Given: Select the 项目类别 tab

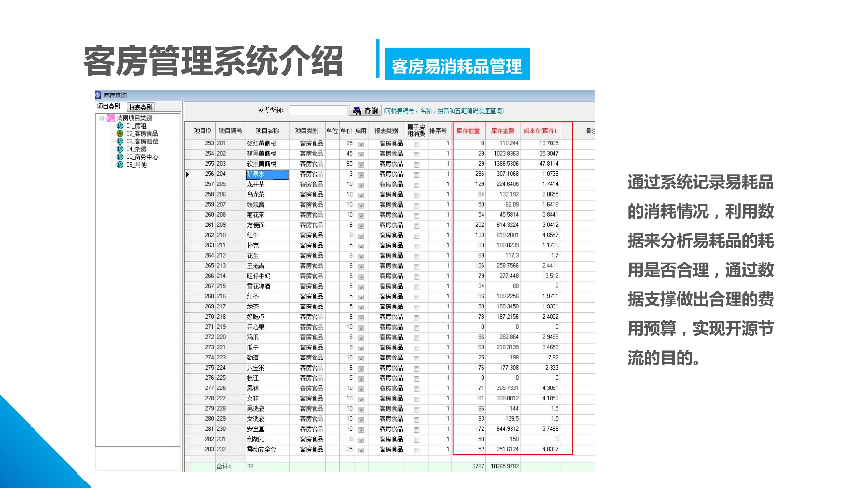Looking at the screenshot, I should click(108, 106).
